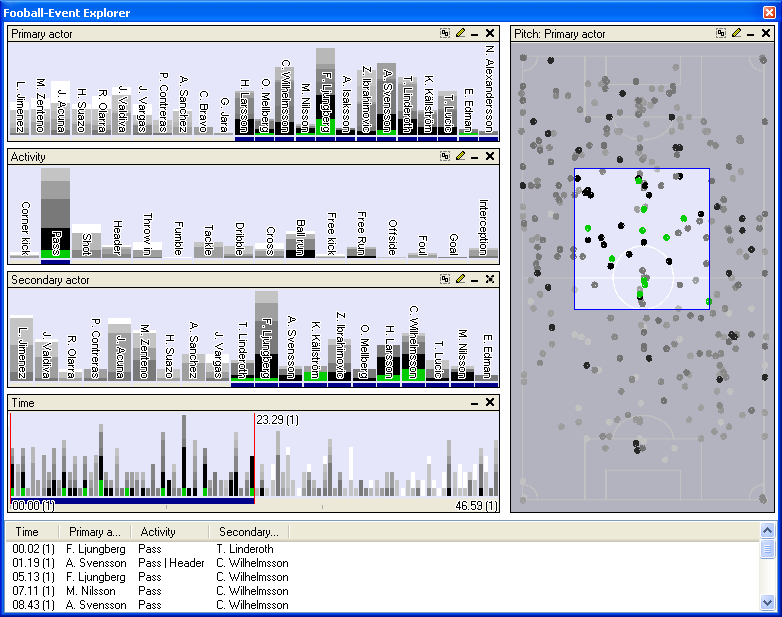Select the 05.13 (1) row in event table
The height and width of the screenshot is (617, 782).
(383, 577)
